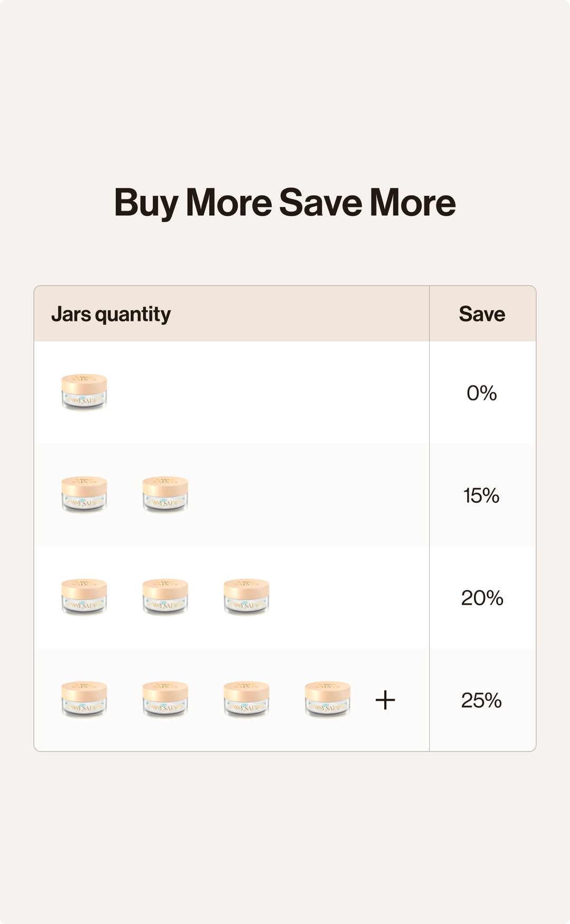The width and height of the screenshot is (570, 924).
Task: Click the fourth jar in the 25% row
Action: (327, 699)
